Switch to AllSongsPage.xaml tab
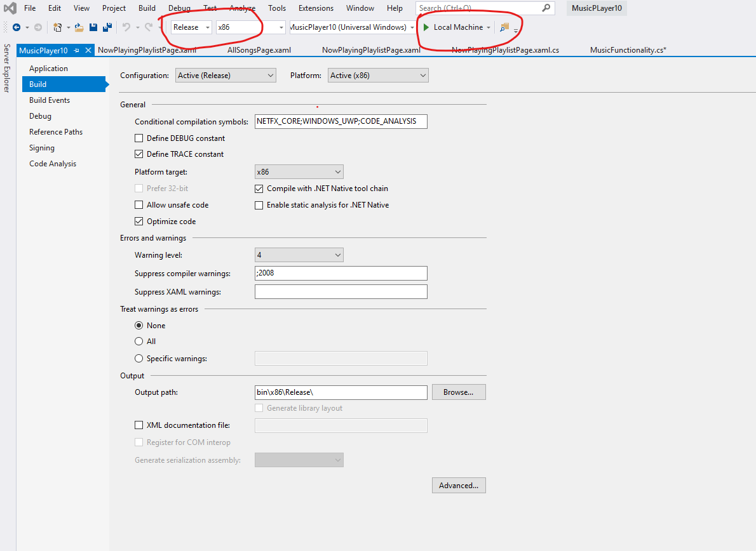This screenshot has height=551, width=756. point(259,50)
